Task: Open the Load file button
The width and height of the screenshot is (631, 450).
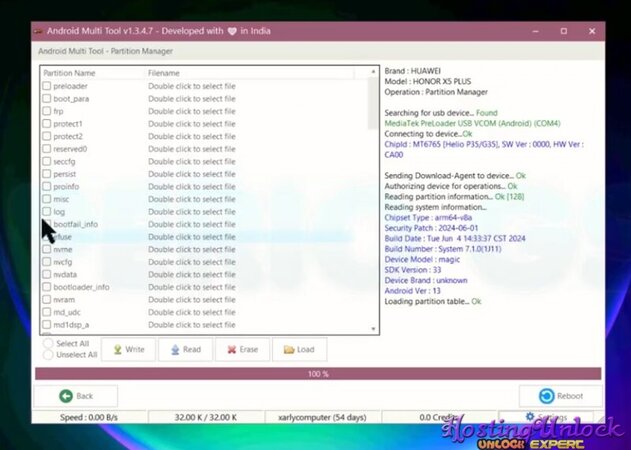Action: (x=298, y=350)
